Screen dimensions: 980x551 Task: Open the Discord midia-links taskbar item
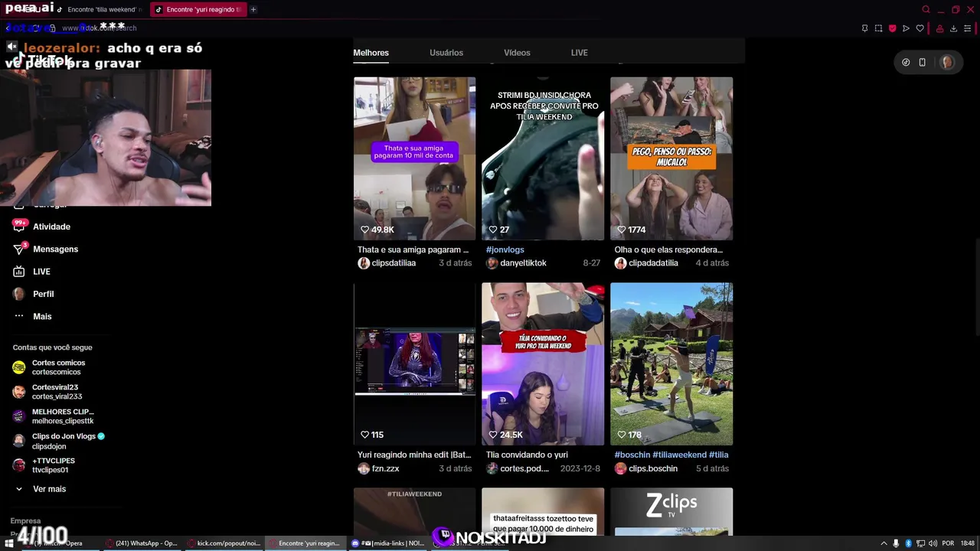point(388,543)
